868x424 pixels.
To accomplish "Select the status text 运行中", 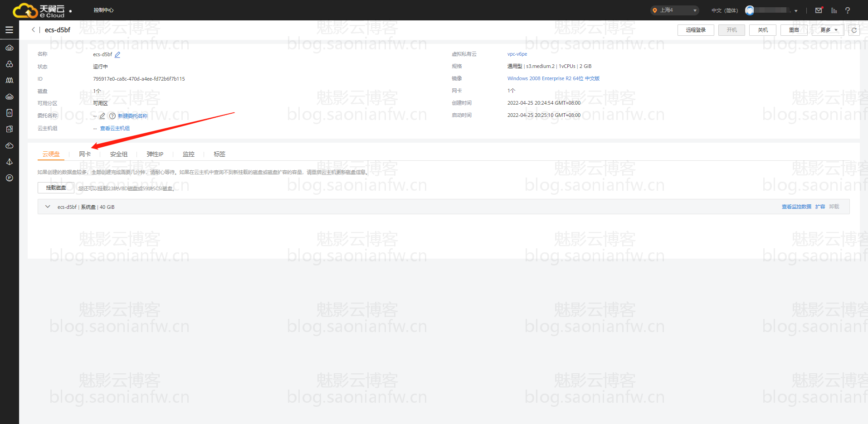I will pyautogui.click(x=100, y=67).
